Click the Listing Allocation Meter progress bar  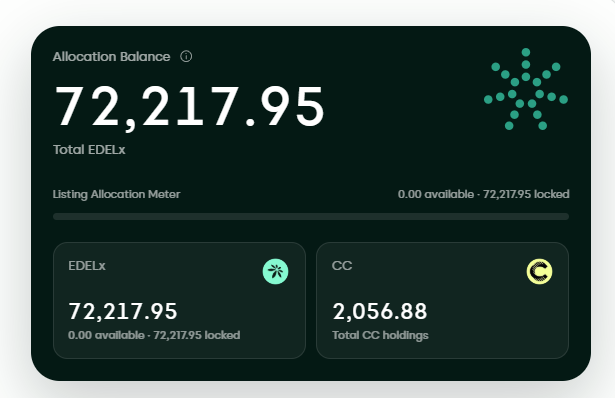(311, 216)
